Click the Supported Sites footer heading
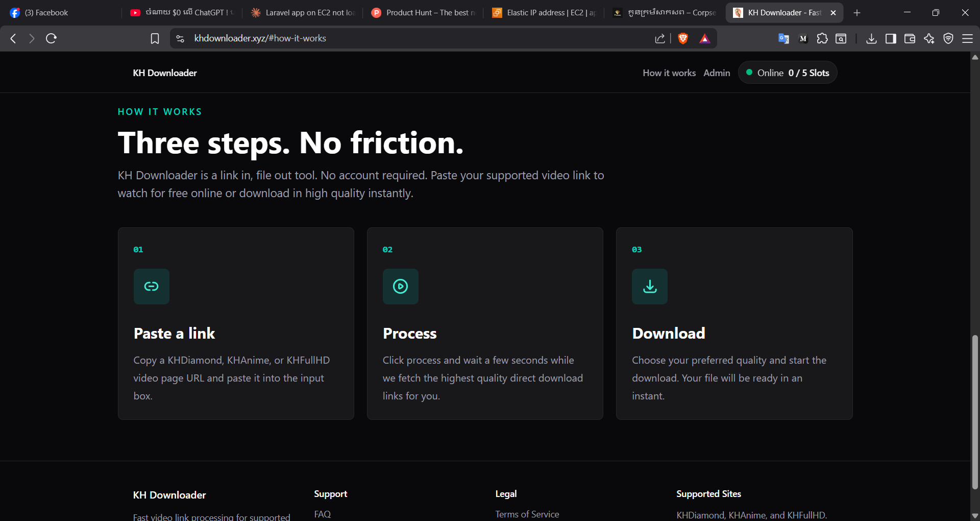 click(708, 494)
